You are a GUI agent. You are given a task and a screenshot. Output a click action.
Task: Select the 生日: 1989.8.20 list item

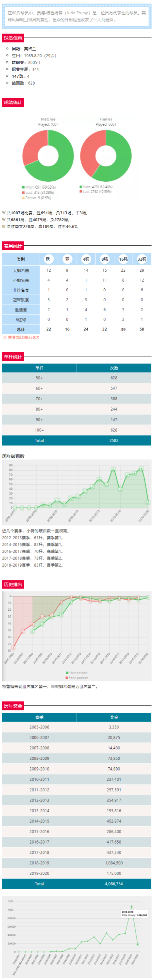34,55
